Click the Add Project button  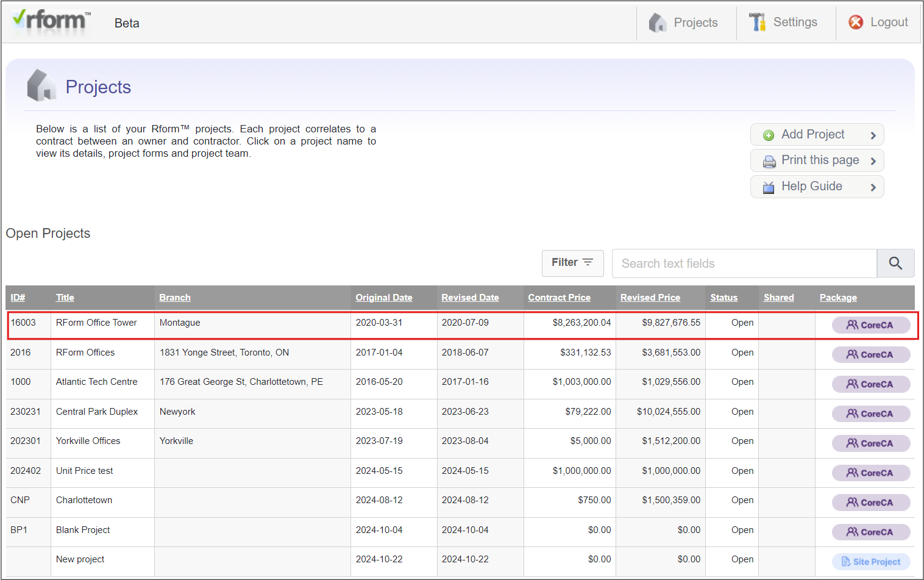point(817,135)
